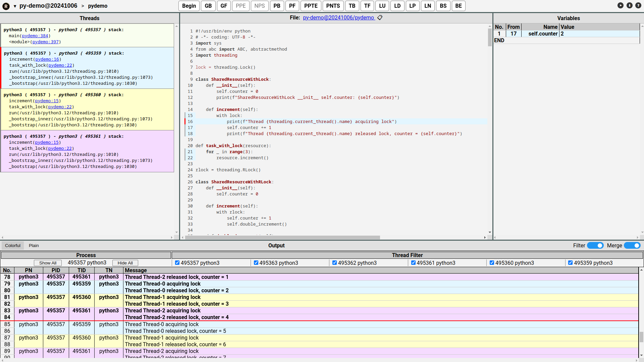Click the GB toolbar button
This screenshot has width=644, height=362.
coord(208,6)
